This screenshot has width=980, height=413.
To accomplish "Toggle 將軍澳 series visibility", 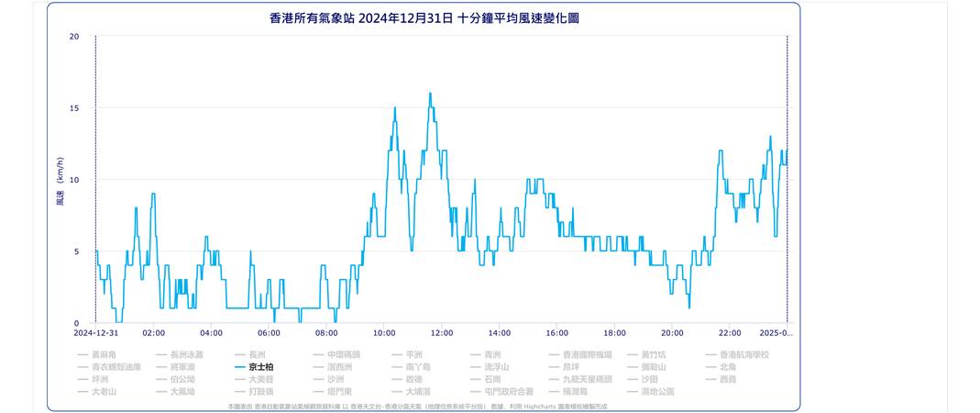I will pos(182,367).
